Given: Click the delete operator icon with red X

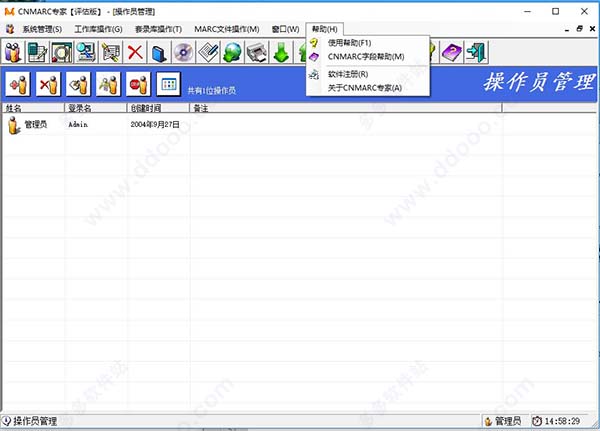Looking at the screenshot, I should point(48,84).
